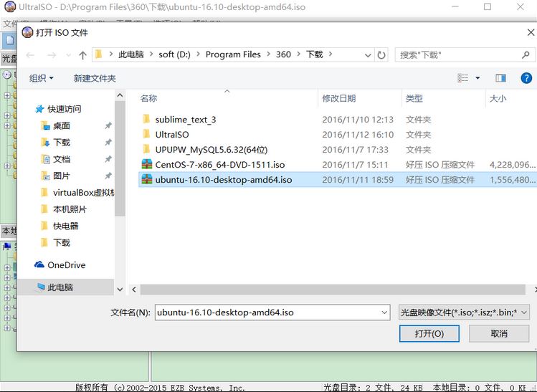Open help with the blue question icon
This screenshot has height=392, width=537.
click(x=526, y=78)
